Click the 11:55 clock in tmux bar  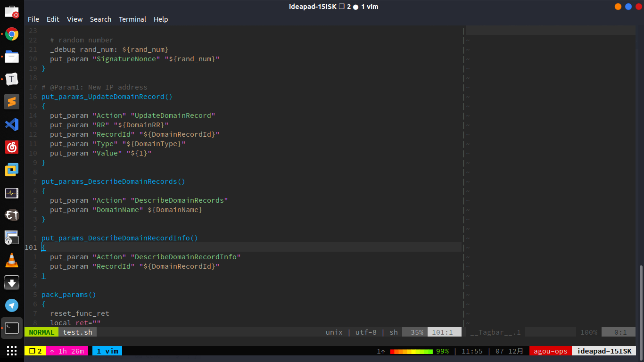[472, 351]
